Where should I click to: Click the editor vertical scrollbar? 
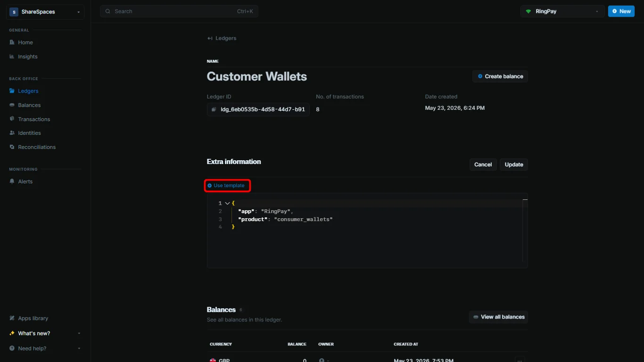pos(525,230)
